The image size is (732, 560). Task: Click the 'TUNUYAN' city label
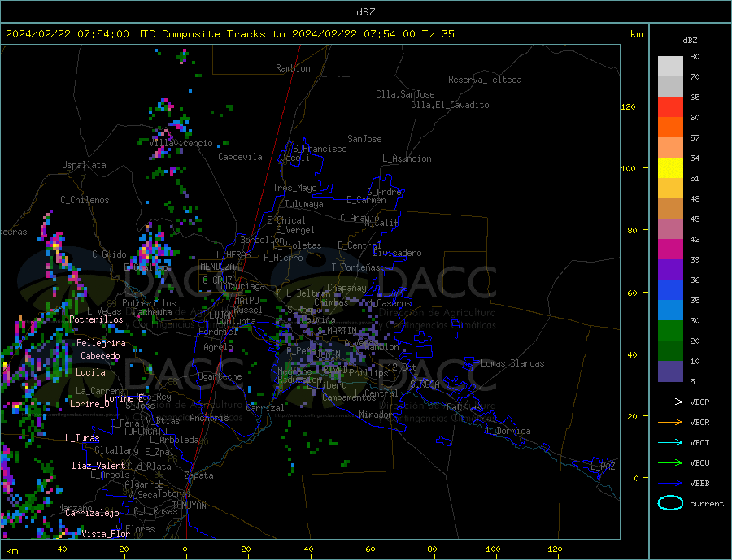(189, 506)
